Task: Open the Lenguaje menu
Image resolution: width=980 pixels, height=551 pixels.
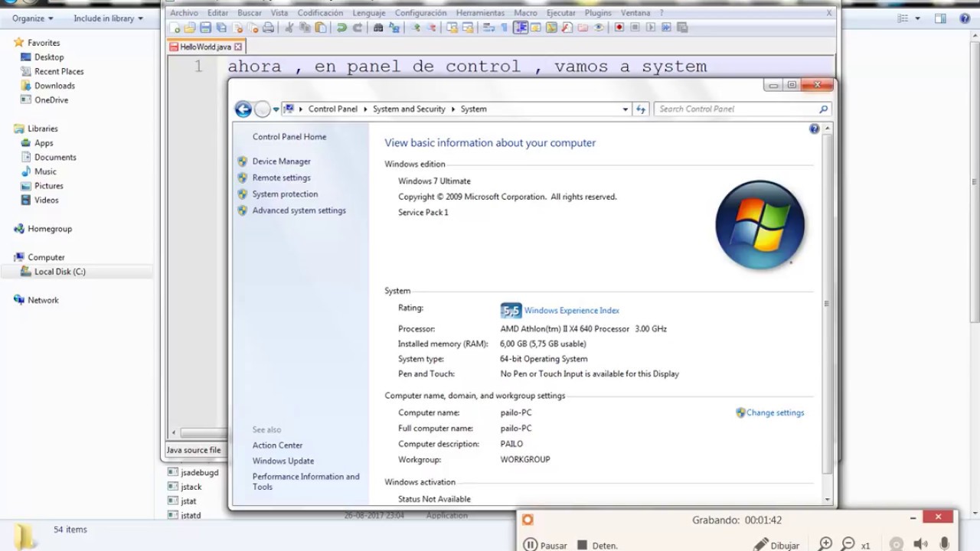Action: point(369,13)
